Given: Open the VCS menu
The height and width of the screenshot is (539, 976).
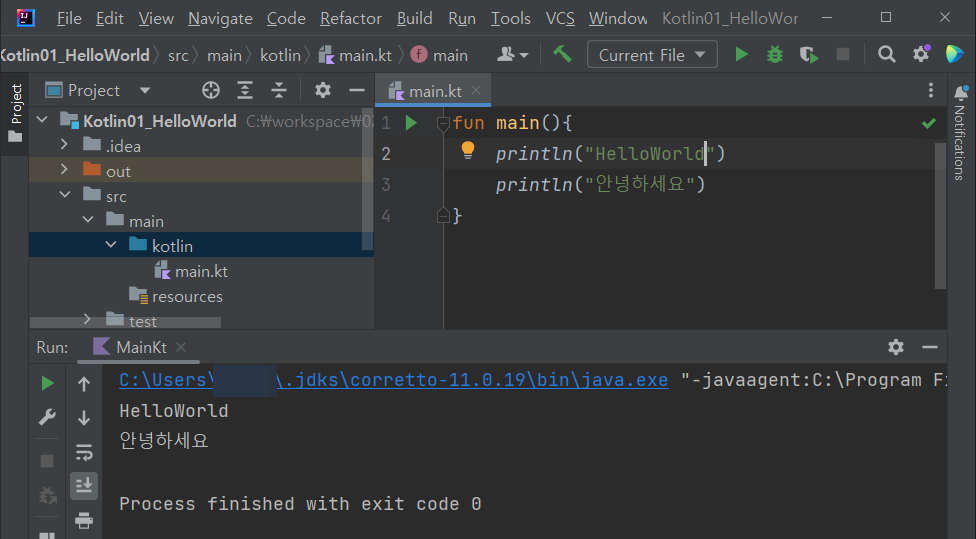Looking at the screenshot, I should tap(560, 18).
